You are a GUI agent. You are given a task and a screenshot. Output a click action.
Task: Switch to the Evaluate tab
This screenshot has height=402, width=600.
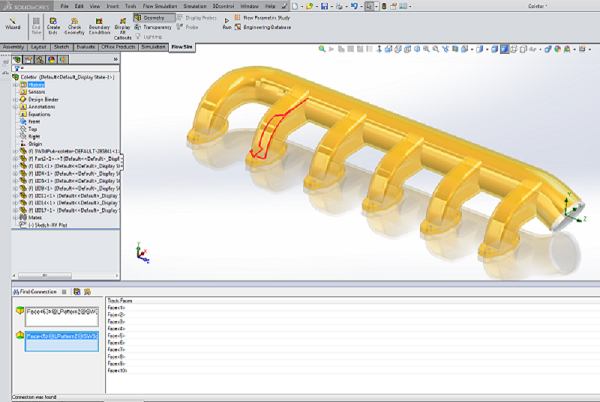84,46
